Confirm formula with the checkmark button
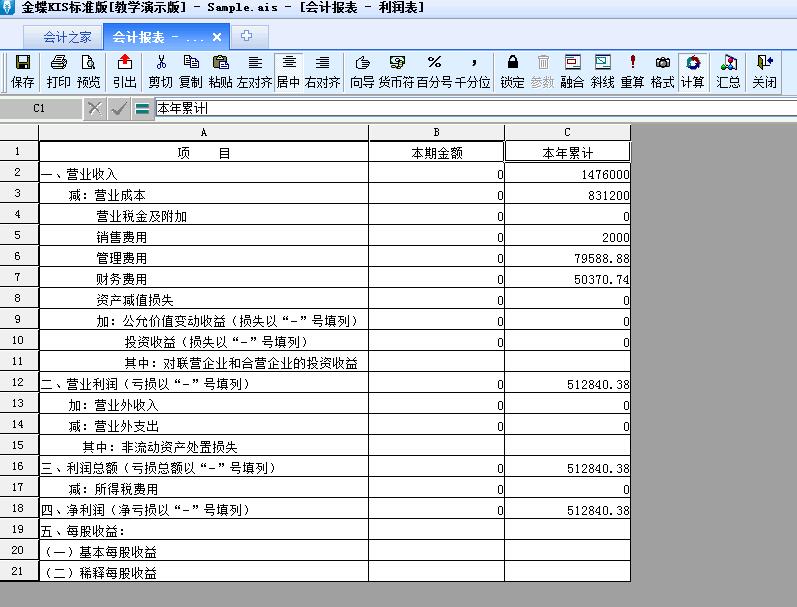Image resolution: width=797 pixels, height=607 pixels. click(119, 108)
